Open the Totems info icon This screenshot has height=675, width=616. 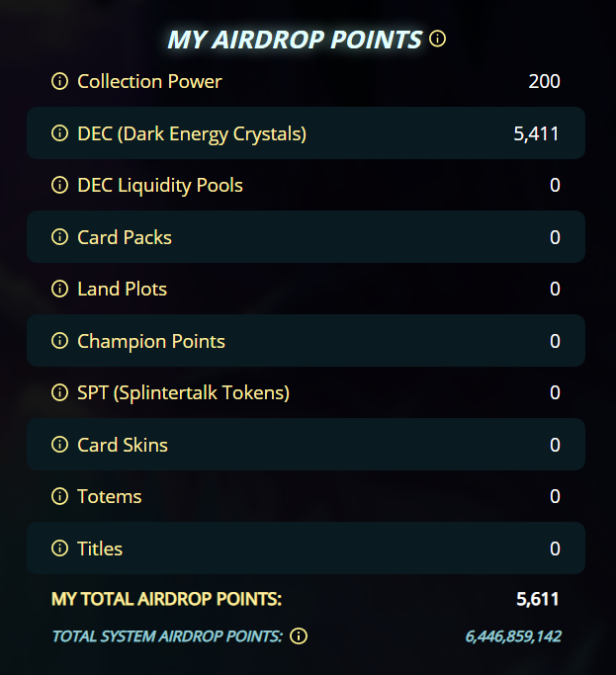coord(59,496)
